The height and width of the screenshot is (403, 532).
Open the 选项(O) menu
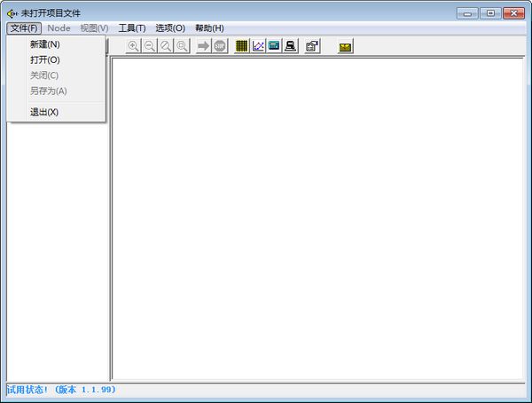pyautogui.click(x=169, y=28)
